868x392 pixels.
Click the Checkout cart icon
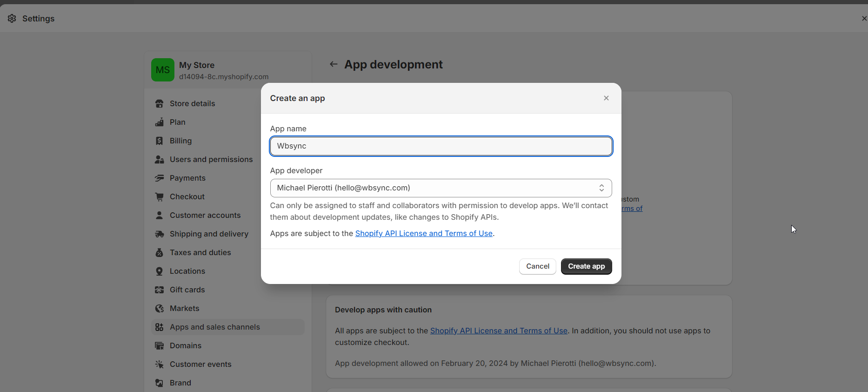pyautogui.click(x=160, y=196)
